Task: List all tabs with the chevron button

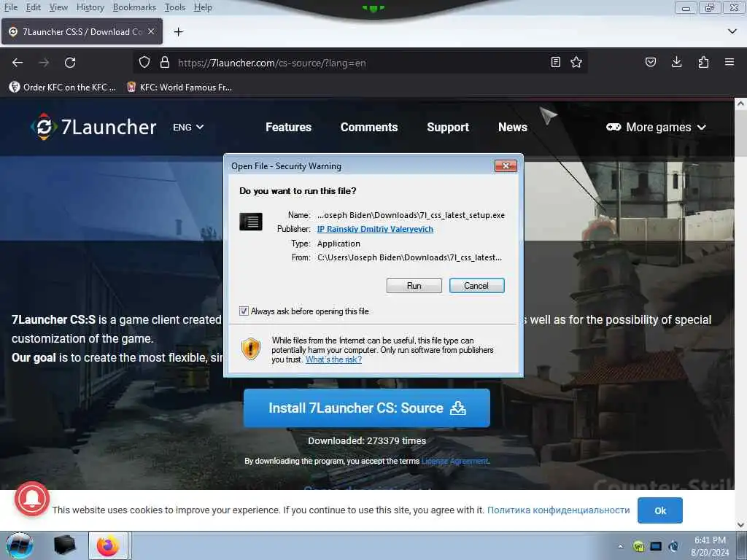Action: (732, 31)
